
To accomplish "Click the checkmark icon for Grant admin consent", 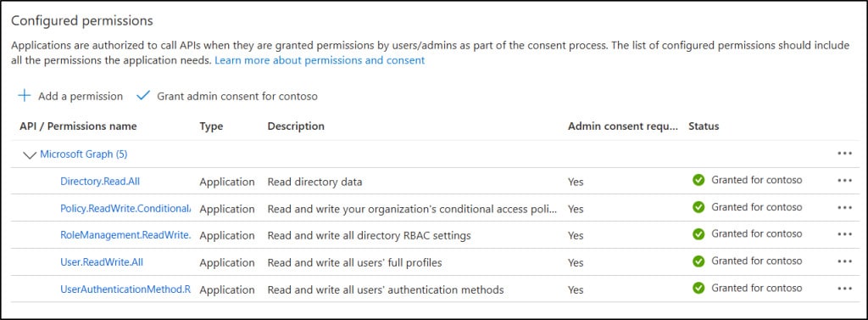I will [x=143, y=95].
